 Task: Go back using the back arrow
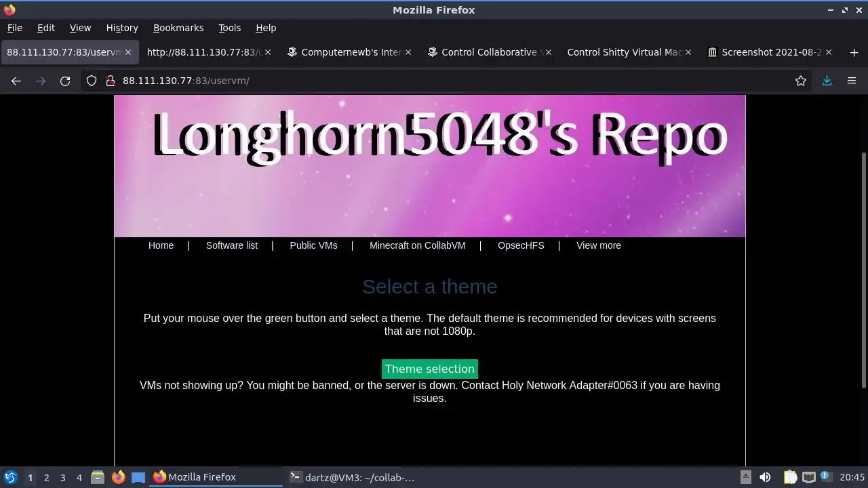[16, 81]
